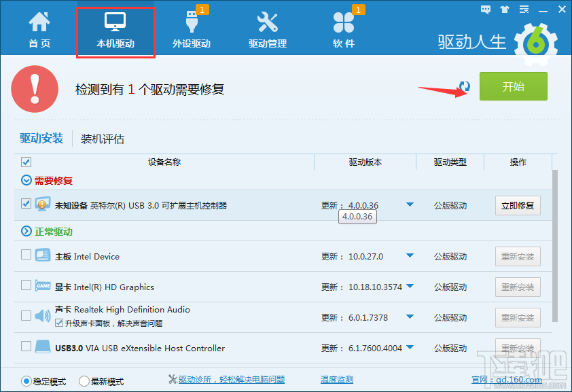The width and height of the screenshot is (572, 392).
Task: Click the 驱动版本 column header
Action: point(365,162)
